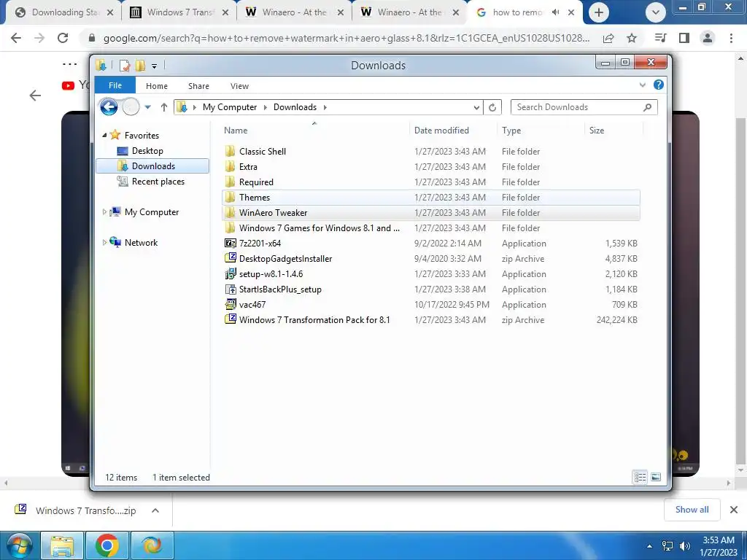The height and width of the screenshot is (560, 747).
Task: Open Windows Start orb
Action: point(19,545)
